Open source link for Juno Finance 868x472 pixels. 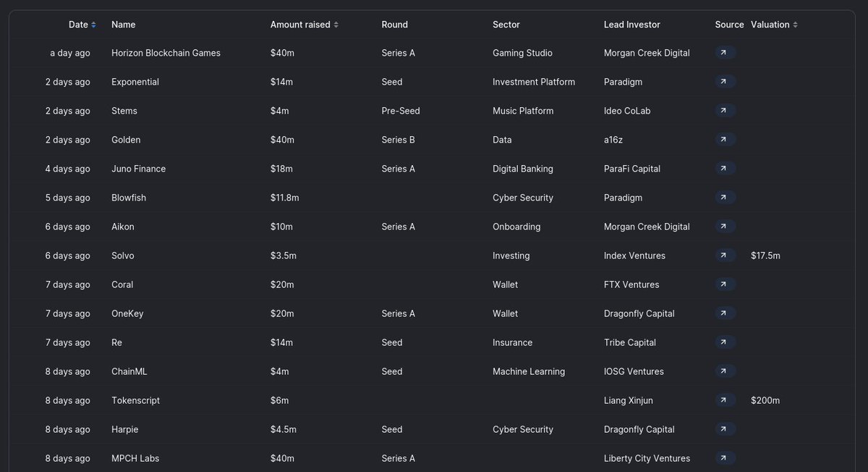[725, 169]
